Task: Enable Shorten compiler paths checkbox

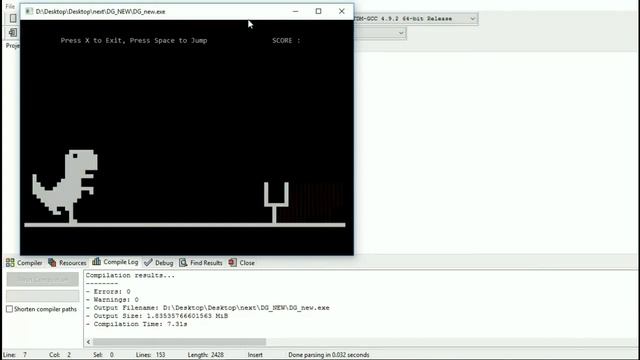Action: pos(9,309)
